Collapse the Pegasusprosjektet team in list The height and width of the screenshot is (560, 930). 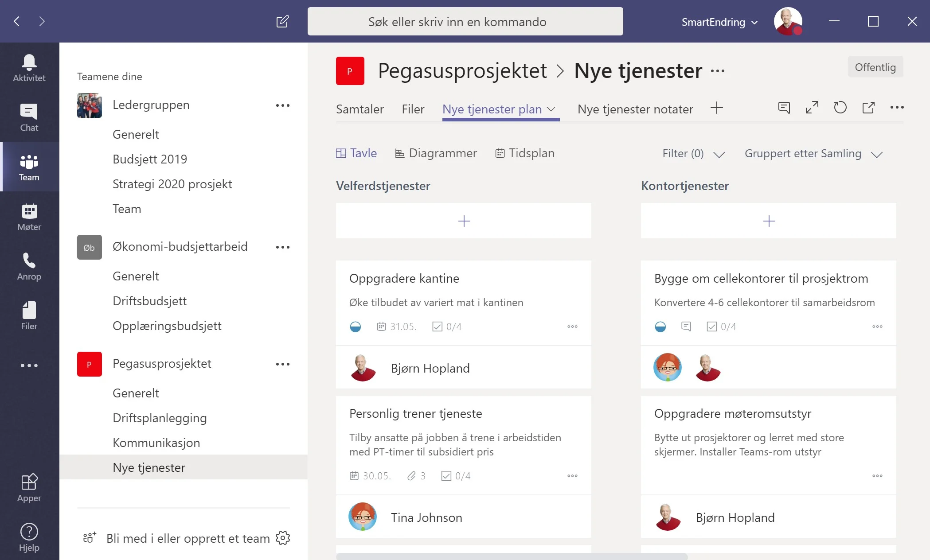[x=162, y=364]
